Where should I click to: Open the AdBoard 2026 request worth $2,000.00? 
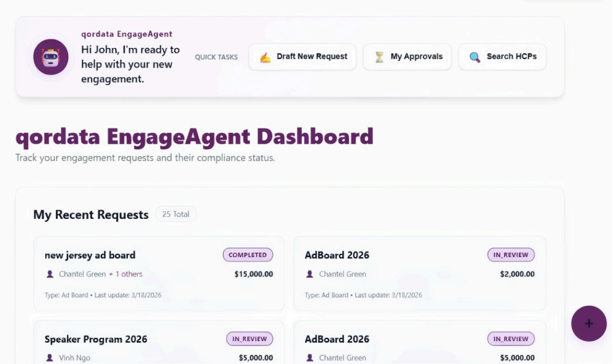[x=337, y=255]
